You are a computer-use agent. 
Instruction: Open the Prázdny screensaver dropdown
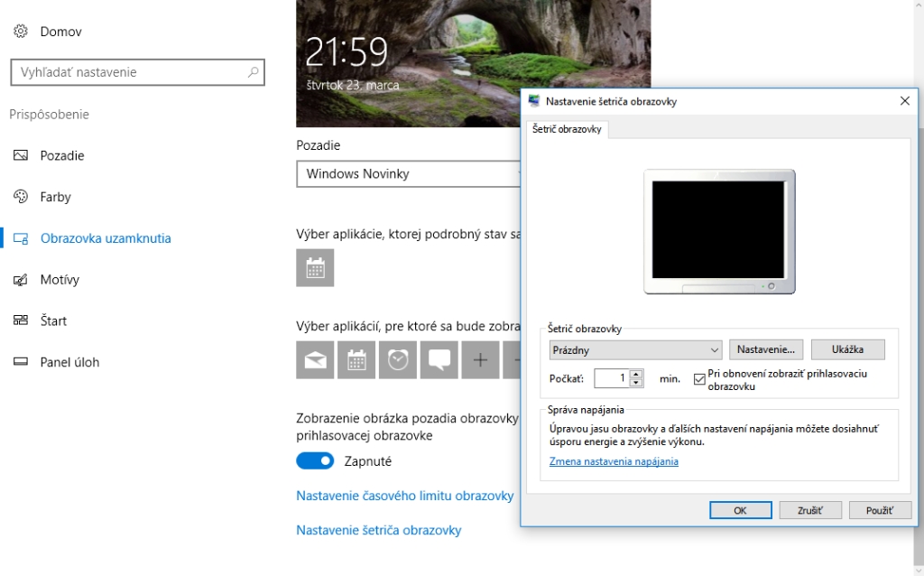tap(636, 349)
